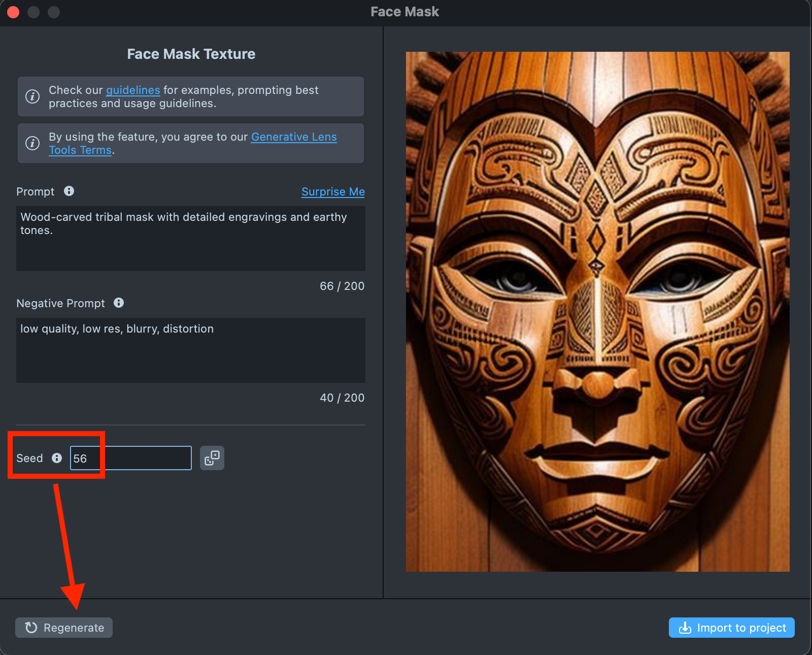Randomize seed with the dice icon
The height and width of the screenshot is (655, 812).
pyautogui.click(x=212, y=458)
